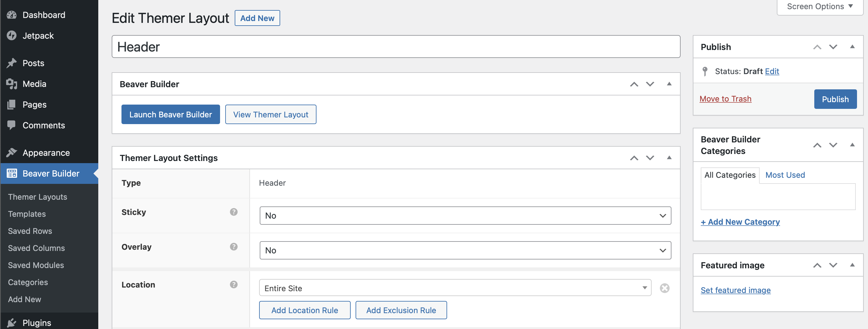Select the Themer Layouts menu item
Screen dimensions: 868x329
pyautogui.click(x=38, y=197)
